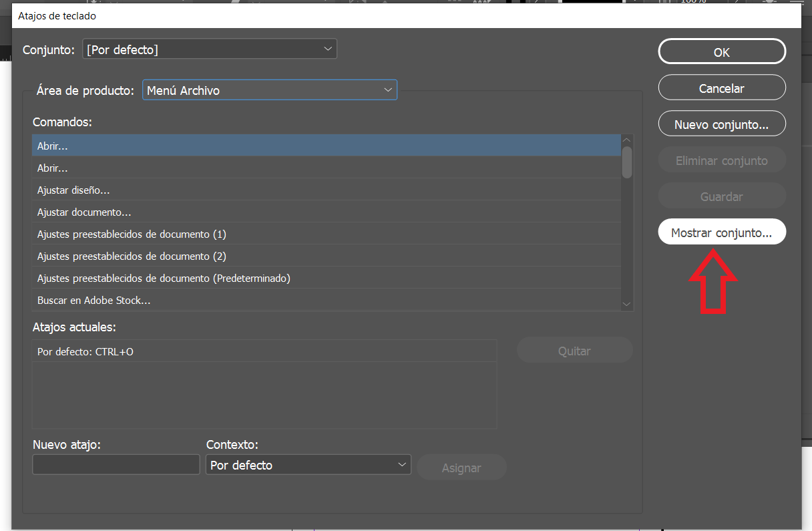Click the Mostrar conjunto button
The image size is (812, 531).
(722, 231)
